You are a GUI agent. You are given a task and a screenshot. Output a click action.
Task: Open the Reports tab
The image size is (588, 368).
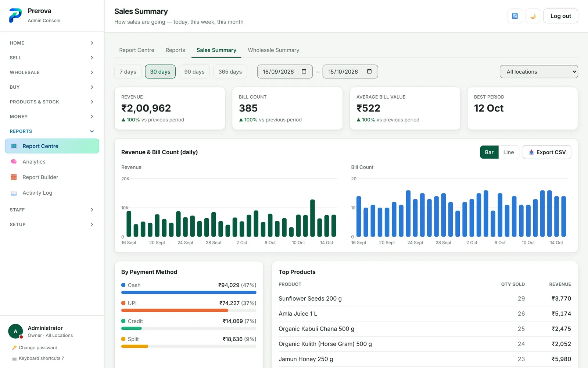pos(175,50)
